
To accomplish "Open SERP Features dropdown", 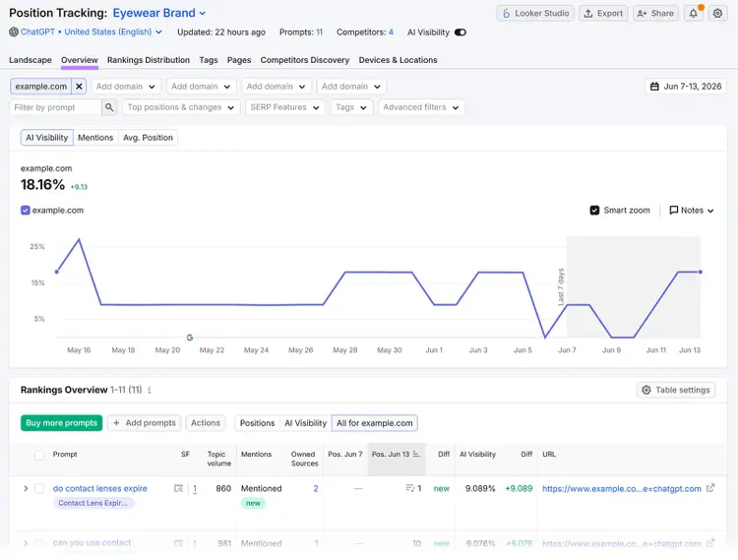I will pyautogui.click(x=284, y=107).
